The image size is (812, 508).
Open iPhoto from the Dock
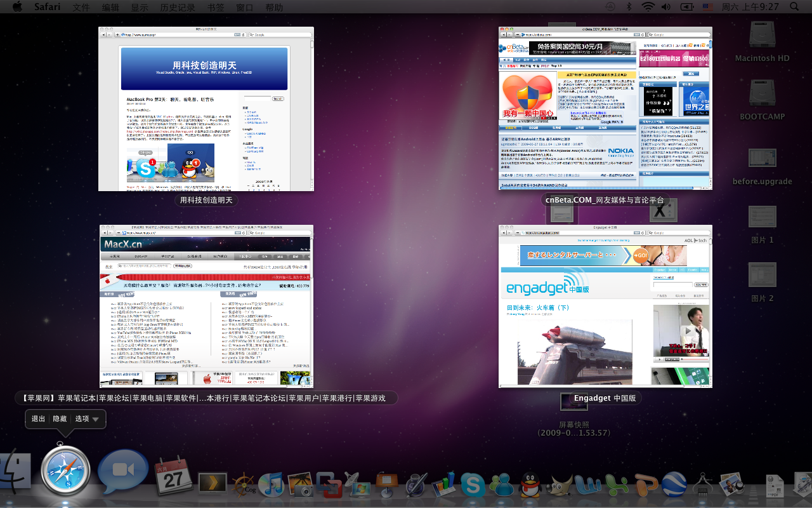[x=300, y=484]
